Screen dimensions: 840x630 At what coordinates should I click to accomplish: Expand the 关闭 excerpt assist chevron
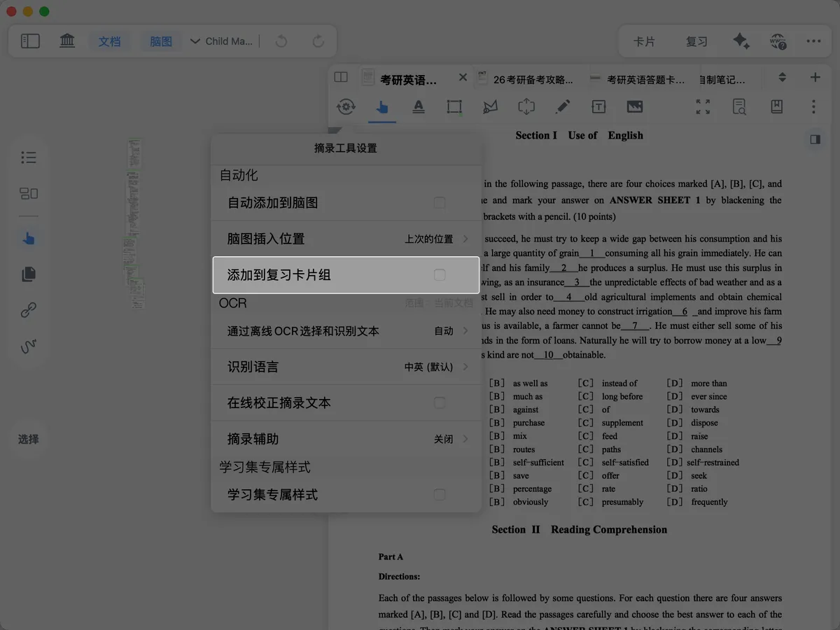[465, 439]
